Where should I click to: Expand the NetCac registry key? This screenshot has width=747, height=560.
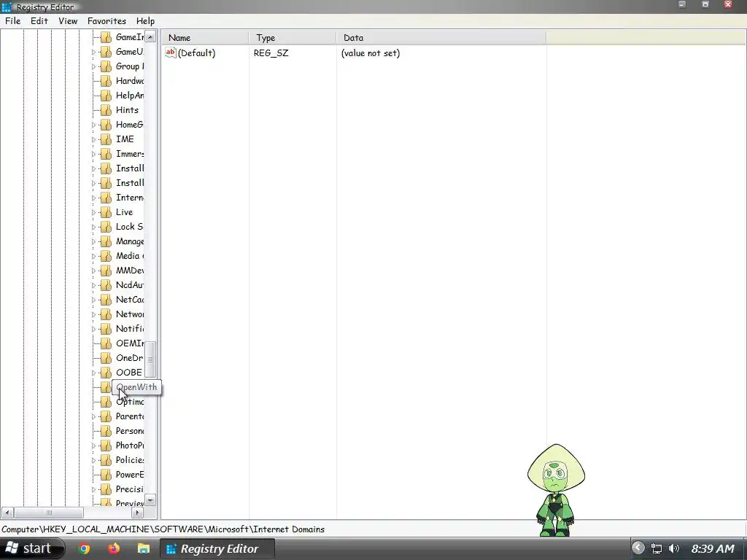coord(93,300)
